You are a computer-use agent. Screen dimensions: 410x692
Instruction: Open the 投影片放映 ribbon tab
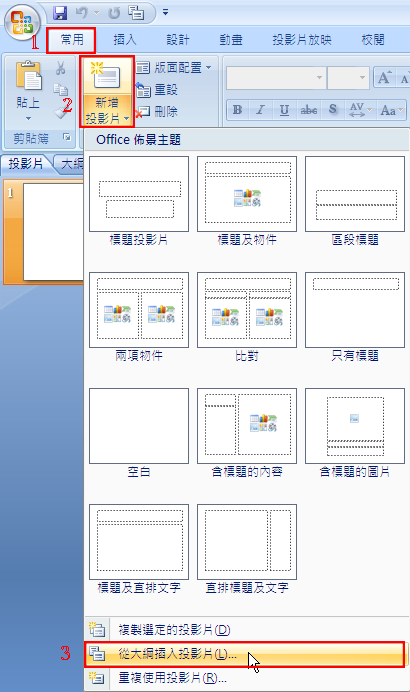(x=302, y=40)
